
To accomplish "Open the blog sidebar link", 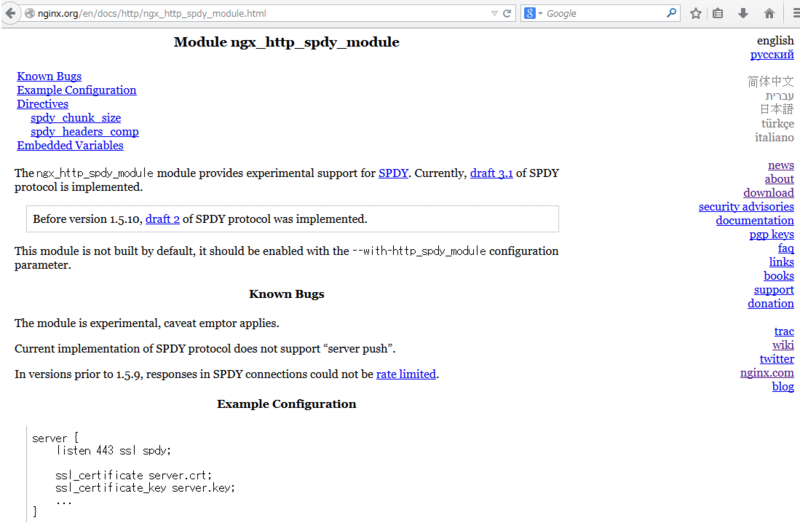I will 783,386.
